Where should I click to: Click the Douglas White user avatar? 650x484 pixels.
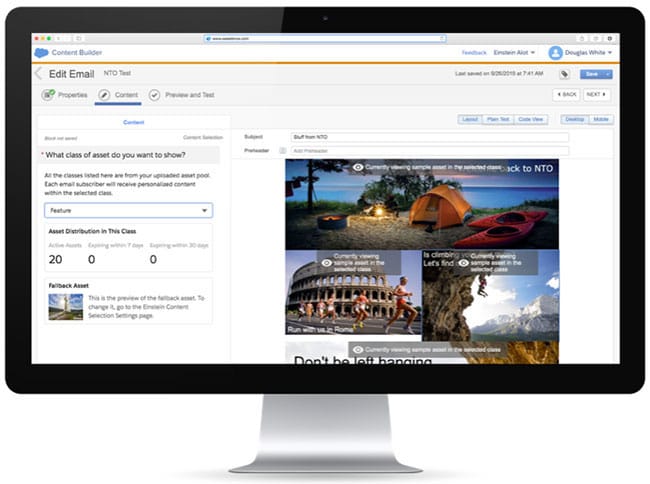point(556,52)
